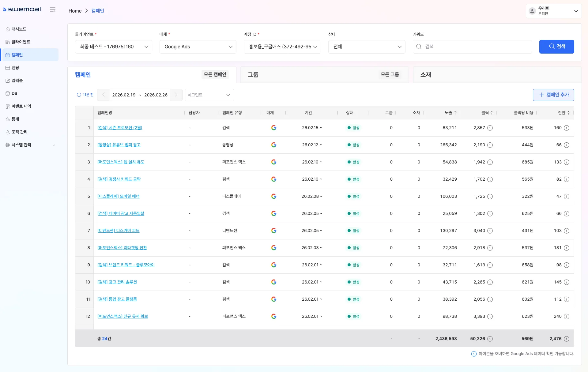Open 대시보드 in sidebar
The height and width of the screenshot is (372, 588).
[x=19, y=29]
